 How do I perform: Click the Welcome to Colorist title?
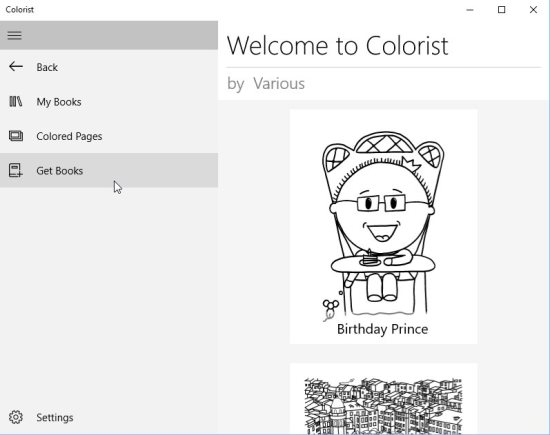pyautogui.click(x=337, y=46)
